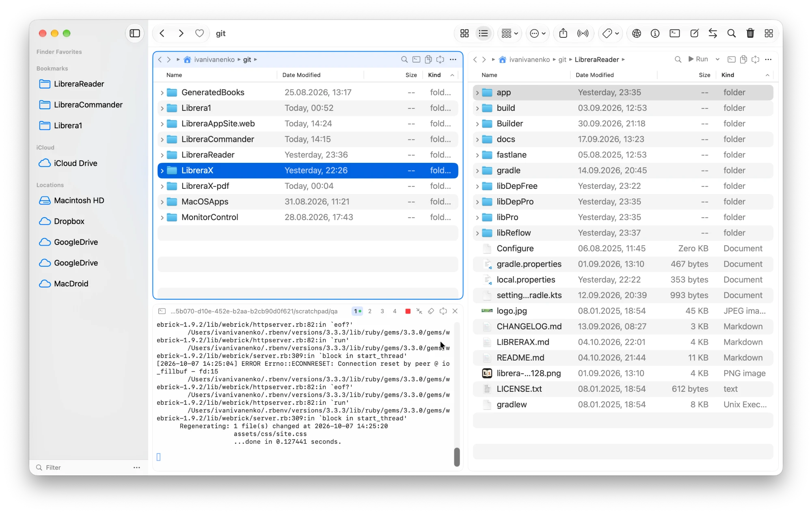
Task: Switch to icon grid view
Action: tap(464, 33)
